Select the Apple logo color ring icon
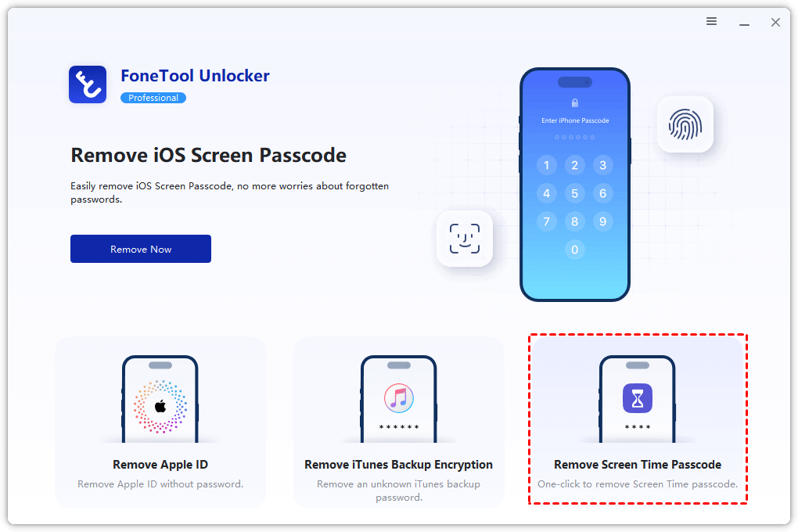This screenshot has width=798, height=532. tap(160, 406)
